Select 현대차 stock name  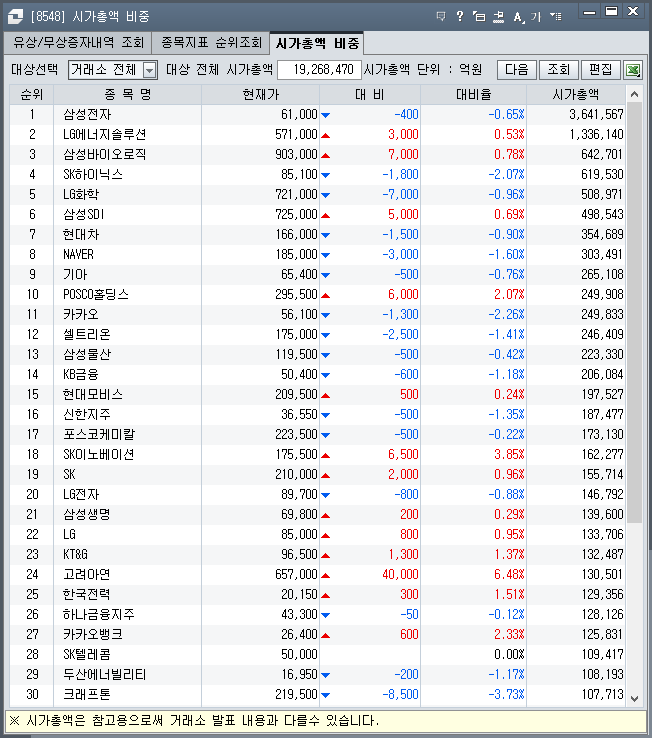pyautogui.click(x=81, y=234)
